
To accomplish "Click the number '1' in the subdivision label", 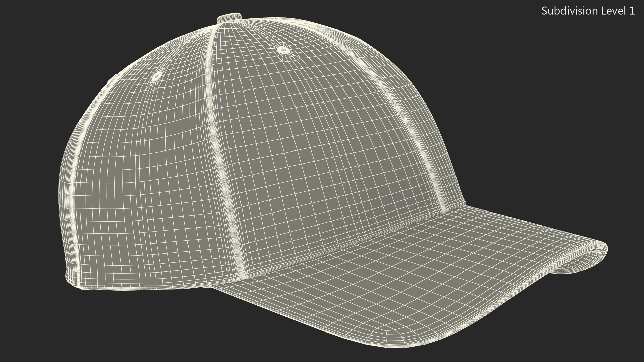I will click(x=632, y=11).
